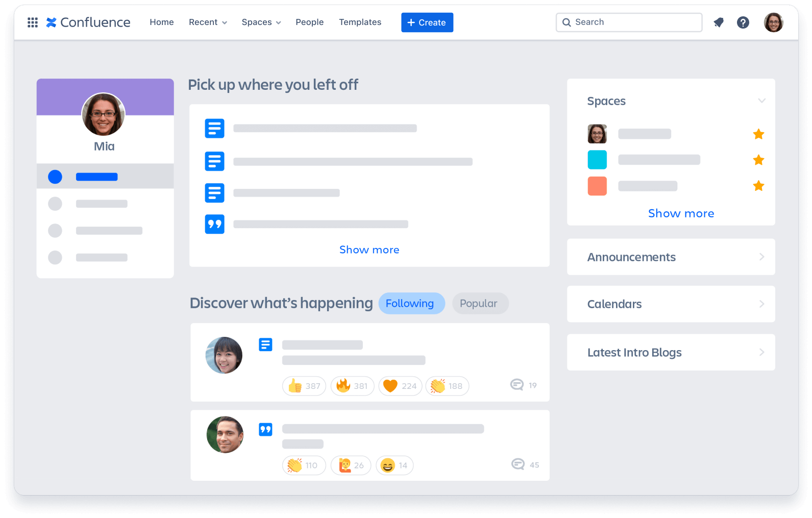Open the app switcher grid icon
The width and height of the screenshot is (812, 518).
(33, 22)
